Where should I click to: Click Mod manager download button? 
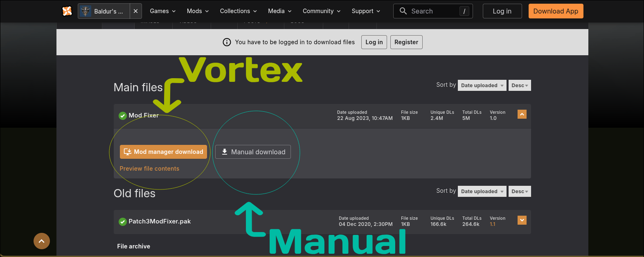click(x=163, y=152)
